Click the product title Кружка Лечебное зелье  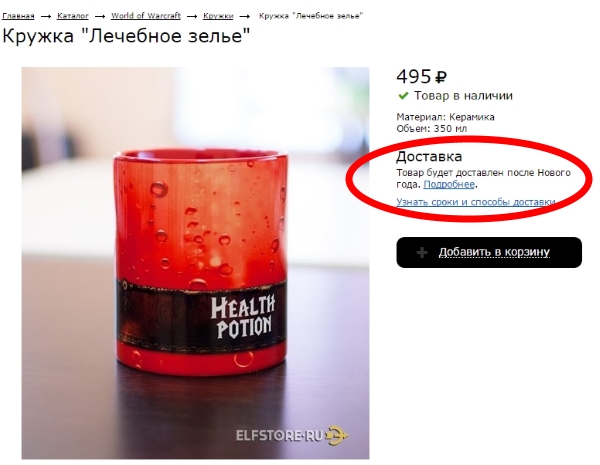tap(126, 36)
